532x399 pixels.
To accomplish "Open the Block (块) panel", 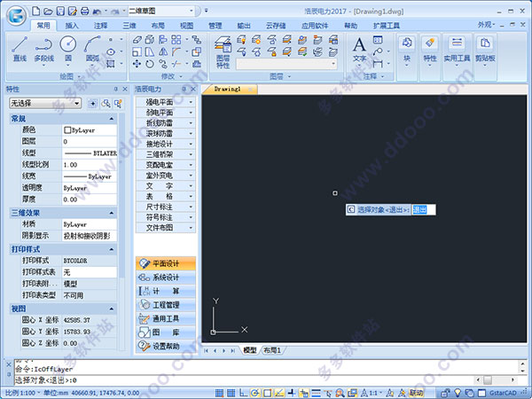I will tap(407, 51).
